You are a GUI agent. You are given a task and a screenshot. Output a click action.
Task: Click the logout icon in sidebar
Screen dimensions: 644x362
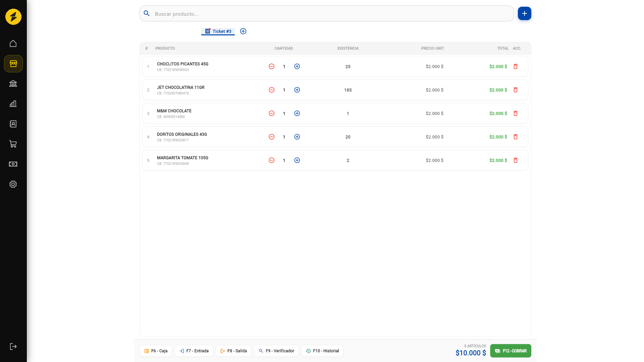point(13,347)
